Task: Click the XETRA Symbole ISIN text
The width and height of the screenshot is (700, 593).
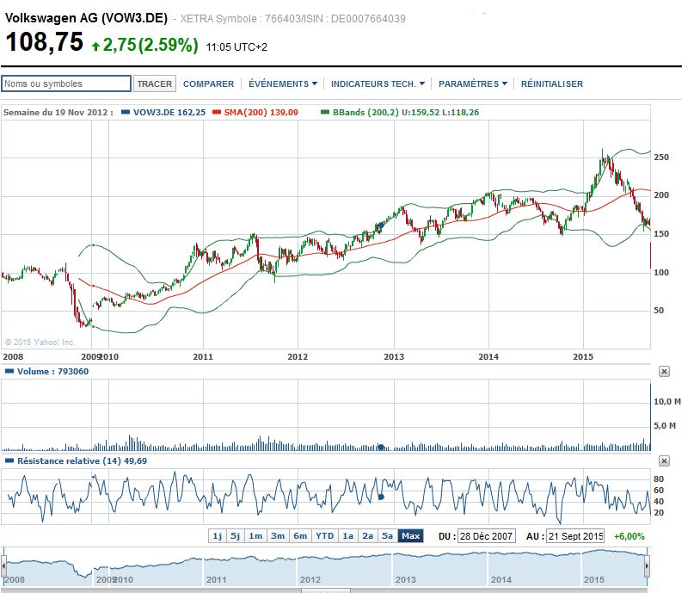Action: click(293, 19)
